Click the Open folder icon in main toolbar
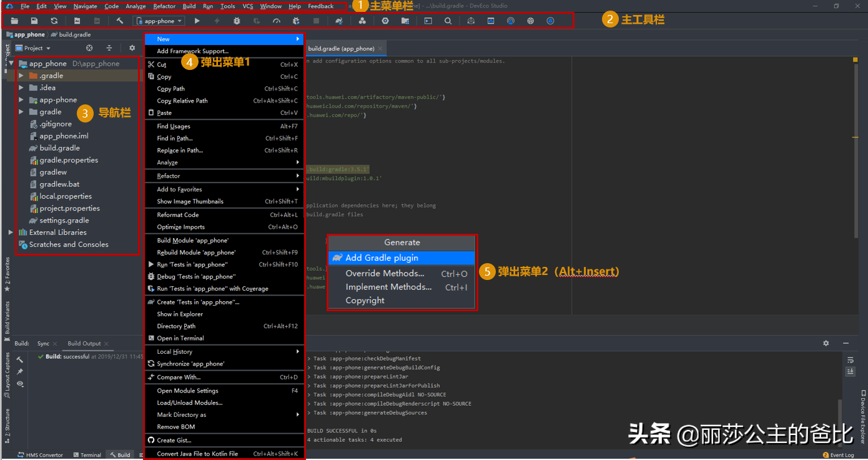Viewport: 868px width, 460px height. point(14,21)
